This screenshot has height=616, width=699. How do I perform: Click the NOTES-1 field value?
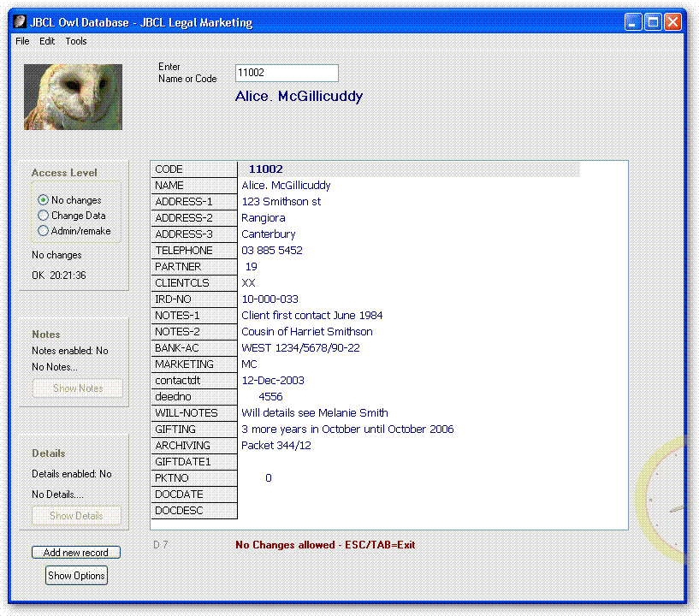click(x=311, y=316)
